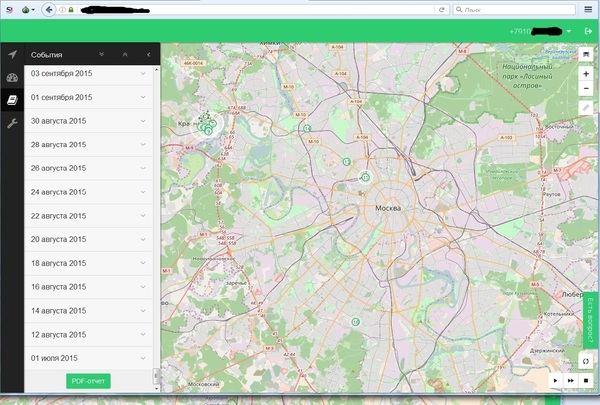Image resolution: width=600 pixels, height=405 pixels.
Task: Click the События panel title
Action: pos(47,55)
